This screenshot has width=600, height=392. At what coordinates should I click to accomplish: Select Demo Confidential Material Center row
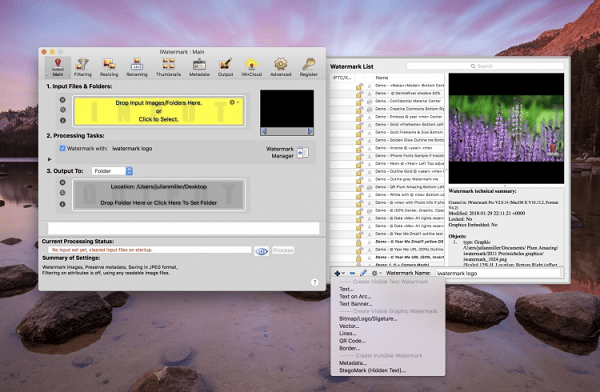coord(387,101)
